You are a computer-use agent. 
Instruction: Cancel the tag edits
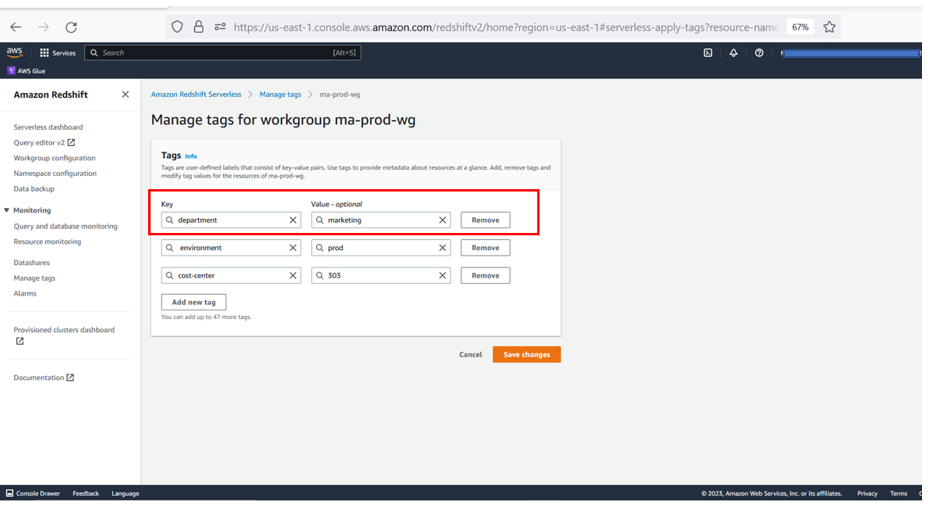[x=471, y=355]
